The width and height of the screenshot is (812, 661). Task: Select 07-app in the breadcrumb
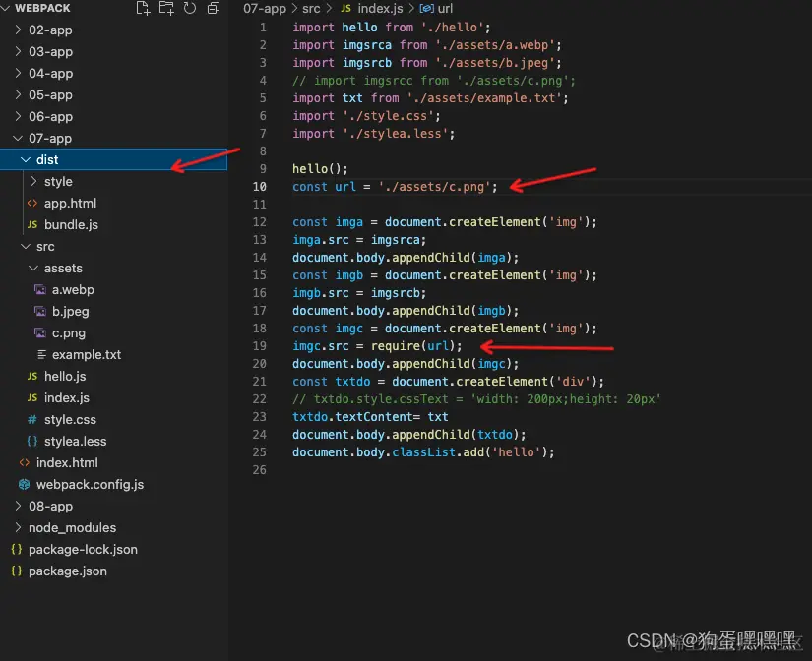pos(264,8)
